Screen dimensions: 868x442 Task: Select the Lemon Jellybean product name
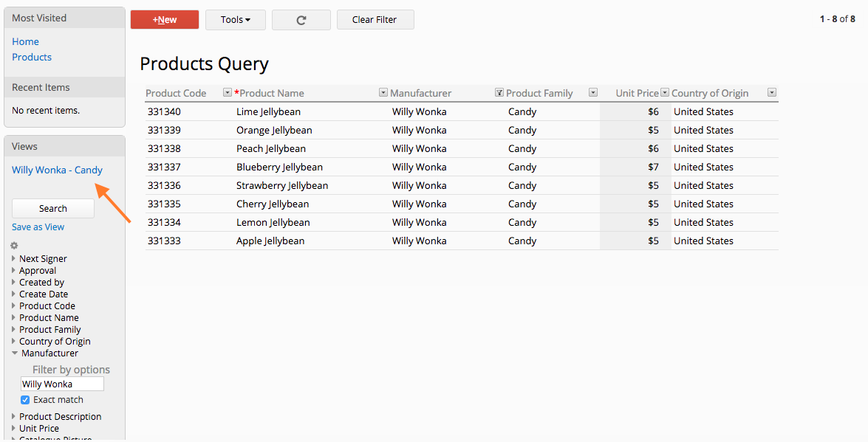point(273,222)
